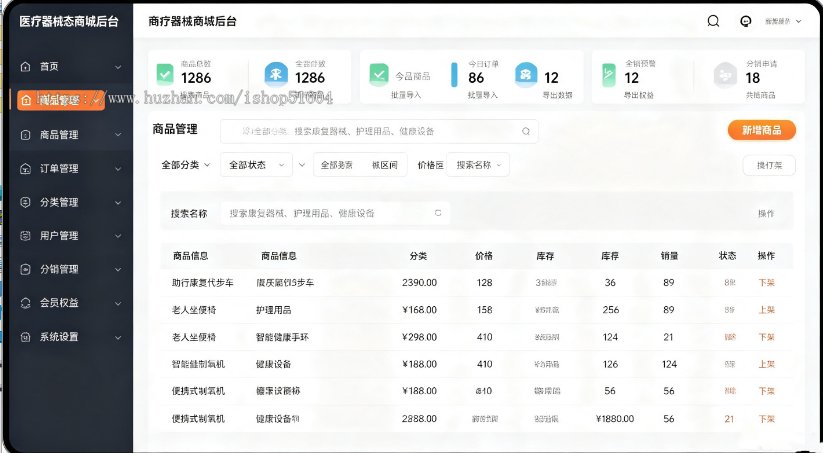Click the icon on the orange highlighted sidebar item
The width and height of the screenshot is (823, 453).
click(25, 100)
